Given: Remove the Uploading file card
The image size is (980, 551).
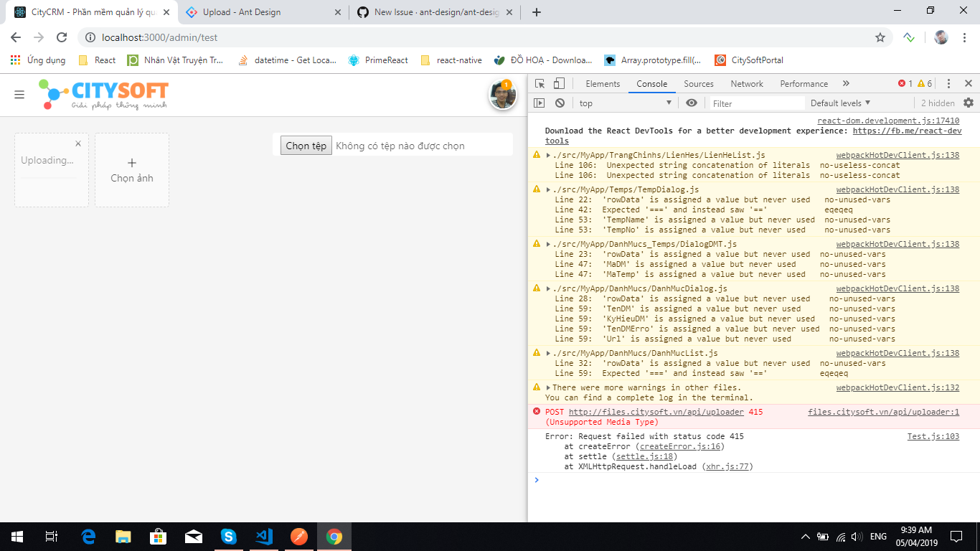Looking at the screenshot, I should click(x=78, y=143).
